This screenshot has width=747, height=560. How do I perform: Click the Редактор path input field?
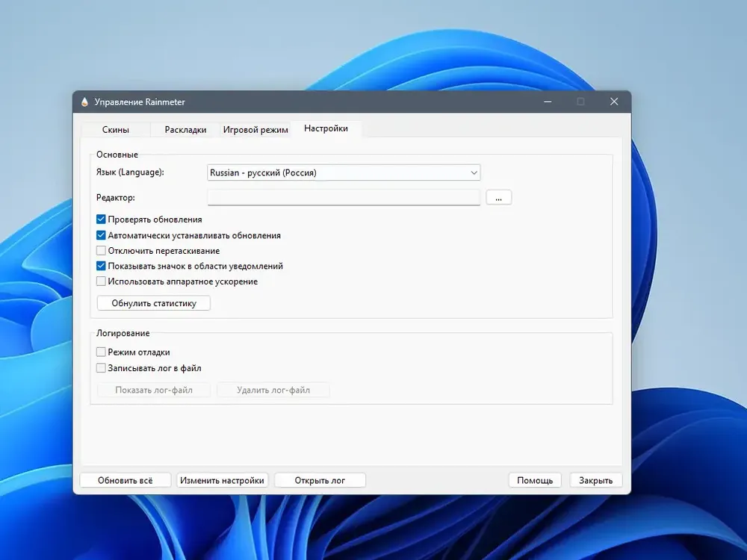coord(344,198)
